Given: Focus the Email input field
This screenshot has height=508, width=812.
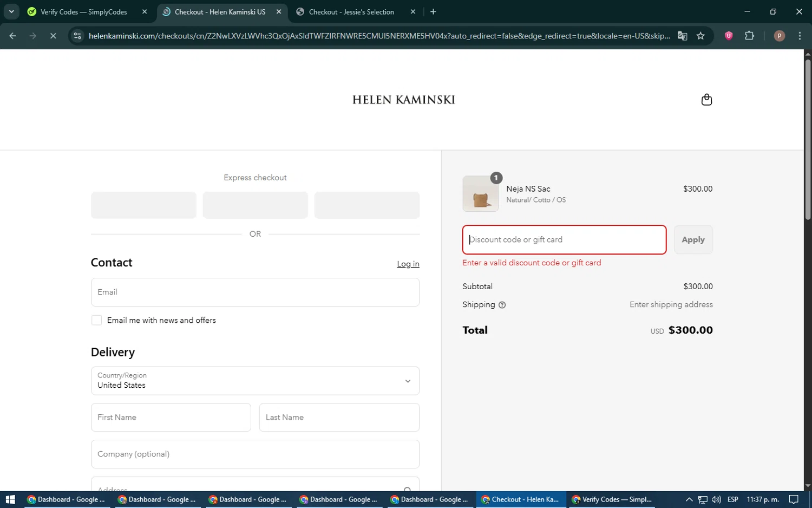Looking at the screenshot, I should (255, 292).
